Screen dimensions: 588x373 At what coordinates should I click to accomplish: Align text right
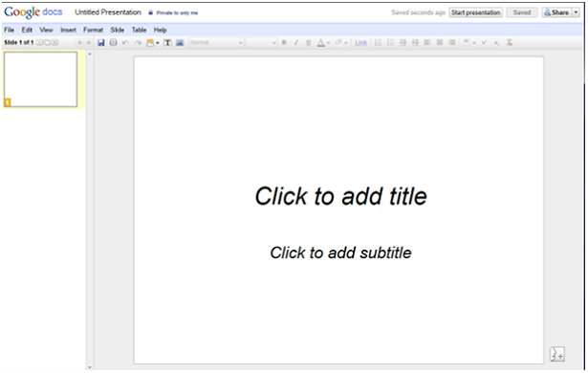tap(452, 43)
